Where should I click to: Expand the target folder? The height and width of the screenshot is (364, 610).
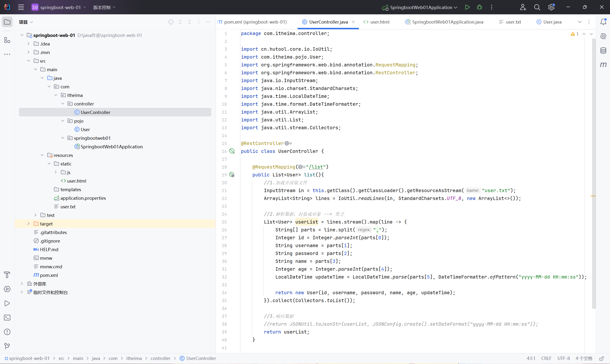pos(29,224)
